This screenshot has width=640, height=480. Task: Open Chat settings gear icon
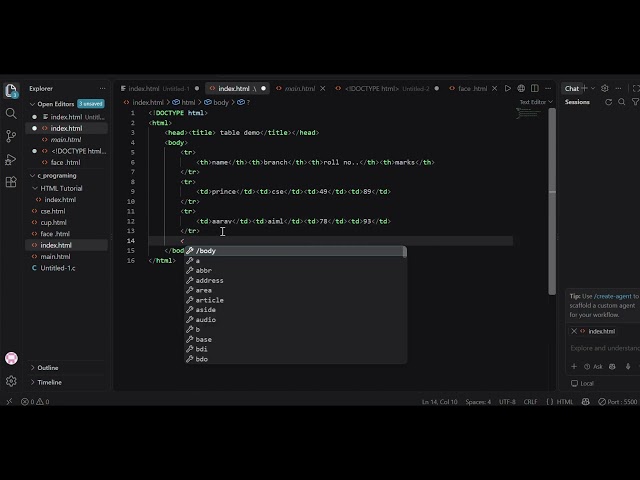pos(604,88)
